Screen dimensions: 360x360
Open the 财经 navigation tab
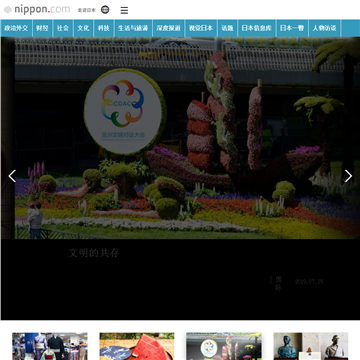coord(42,28)
